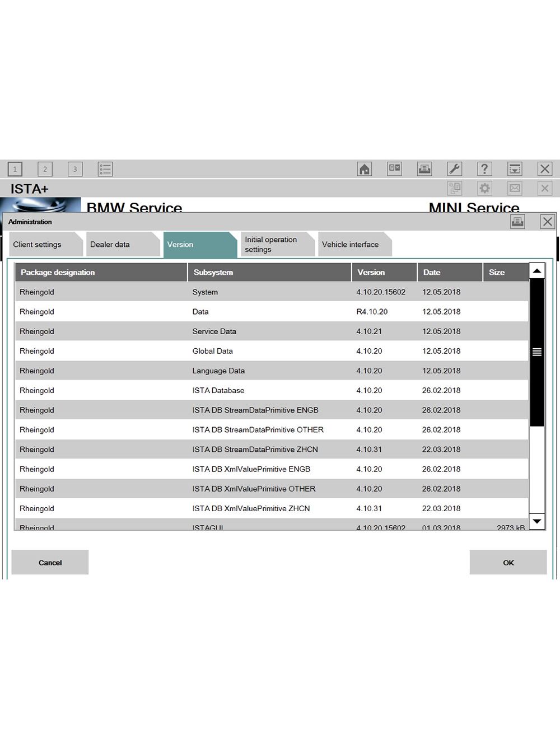Switch to the Client settings tab
560x739 pixels.
tap(47, 245)
